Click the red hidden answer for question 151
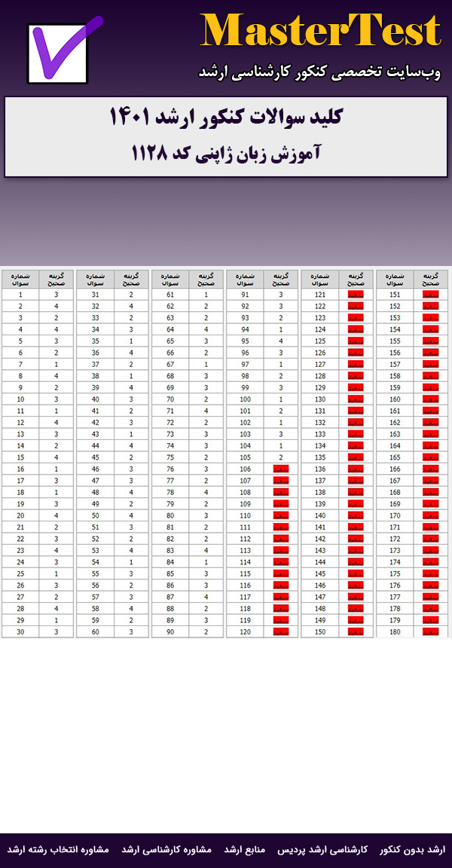Viewport: 452px width, 868px height. tap(430, 295)
